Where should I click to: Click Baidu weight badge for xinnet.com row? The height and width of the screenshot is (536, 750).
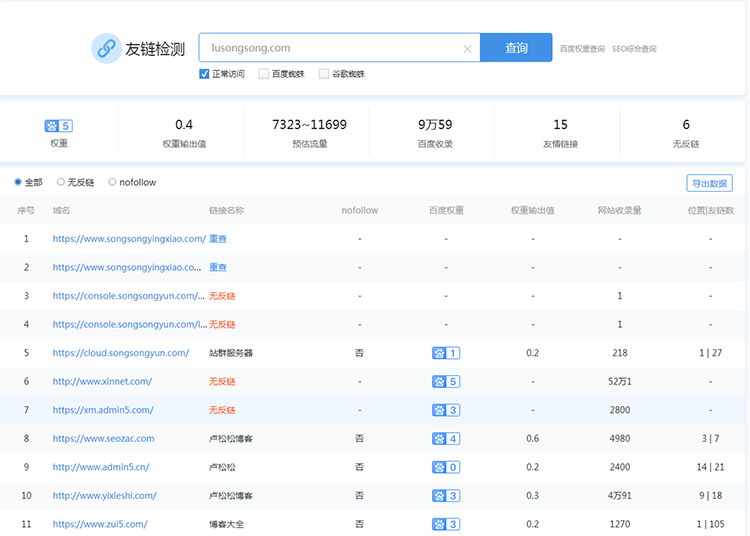[x=445, y=381]
